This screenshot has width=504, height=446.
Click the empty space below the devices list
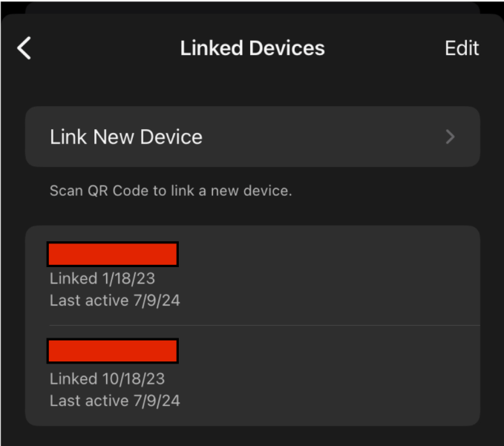click(x=252, y=436)
